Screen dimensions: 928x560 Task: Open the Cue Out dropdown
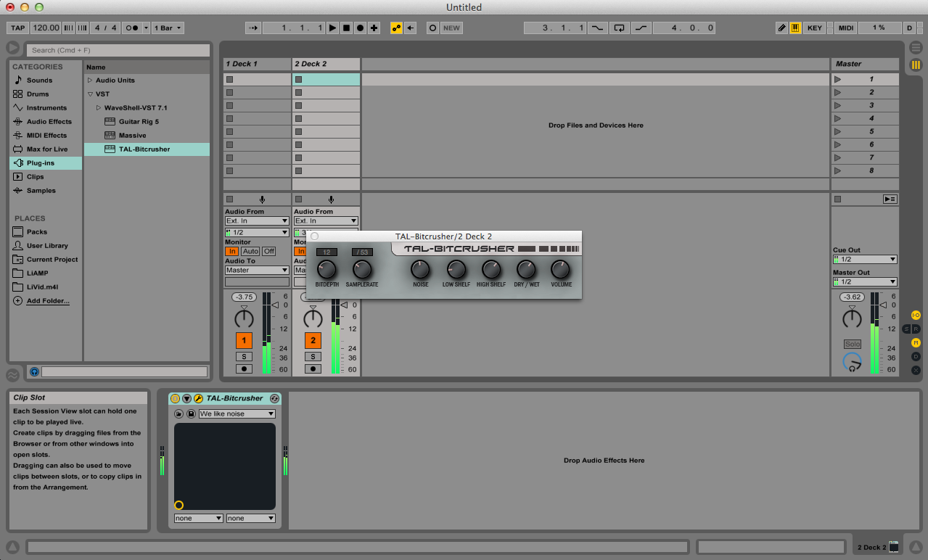pos(865,259)
